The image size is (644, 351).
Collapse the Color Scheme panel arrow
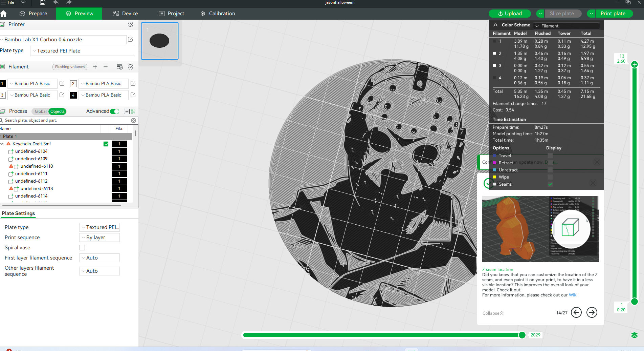[x=495, y=25]
